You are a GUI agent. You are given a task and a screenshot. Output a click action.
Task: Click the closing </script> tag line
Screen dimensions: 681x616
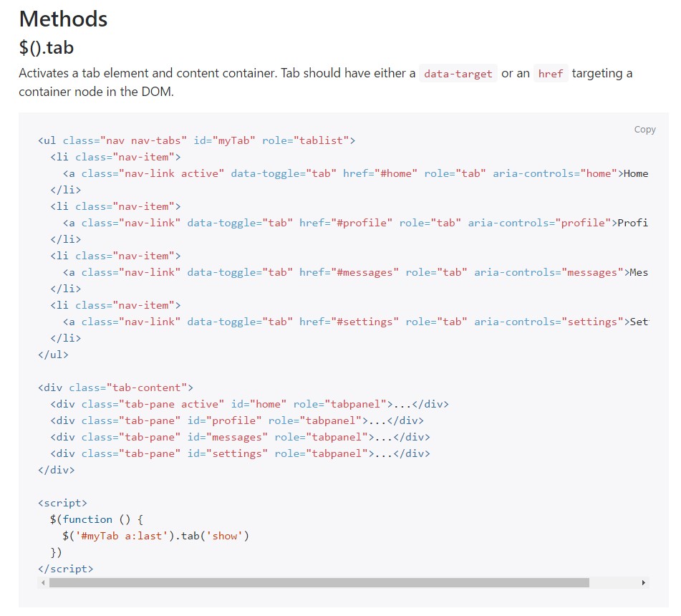(x=66, y=569)
